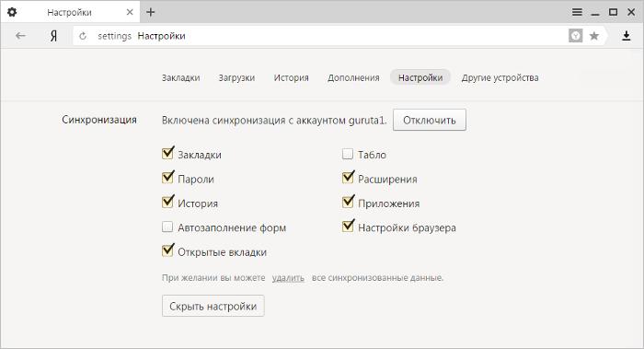Click the protect shield icon in address bar
This screenshot has width=644, height=349.
[575, 36]
